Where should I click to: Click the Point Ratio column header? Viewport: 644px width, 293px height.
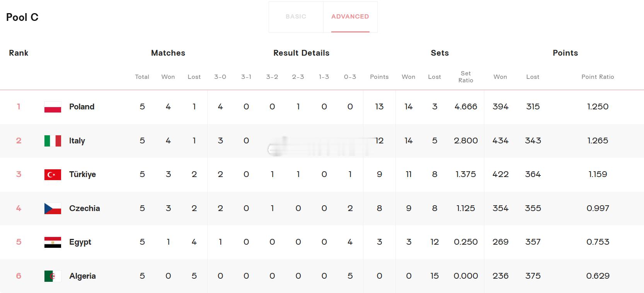pyautogui.click(x=598, y=77)
